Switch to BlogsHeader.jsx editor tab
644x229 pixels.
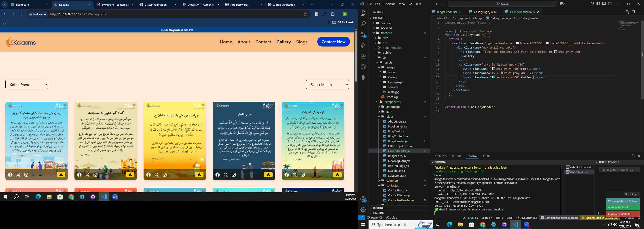coord(447,12)
